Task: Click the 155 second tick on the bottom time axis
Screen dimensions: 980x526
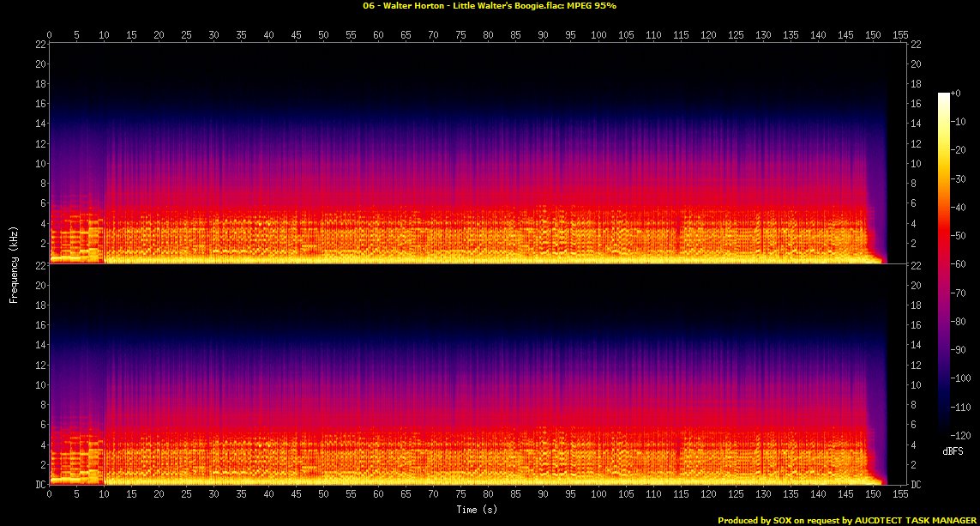Action: point(899,494)
